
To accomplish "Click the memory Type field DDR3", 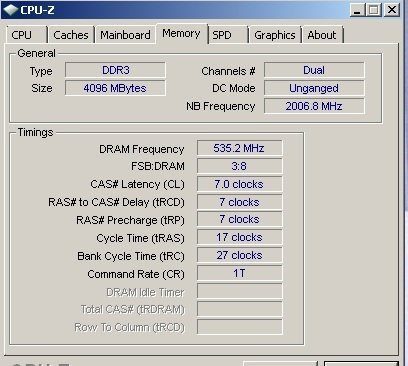I will 115,70.
